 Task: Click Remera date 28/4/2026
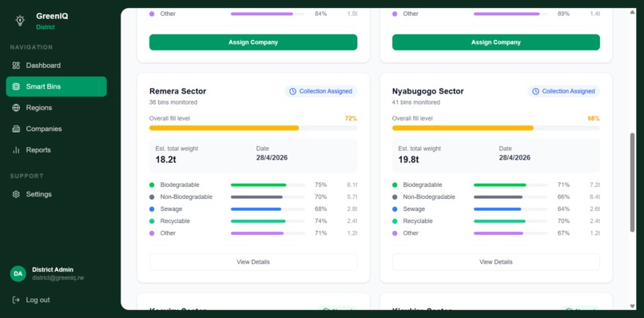[272, 157]
